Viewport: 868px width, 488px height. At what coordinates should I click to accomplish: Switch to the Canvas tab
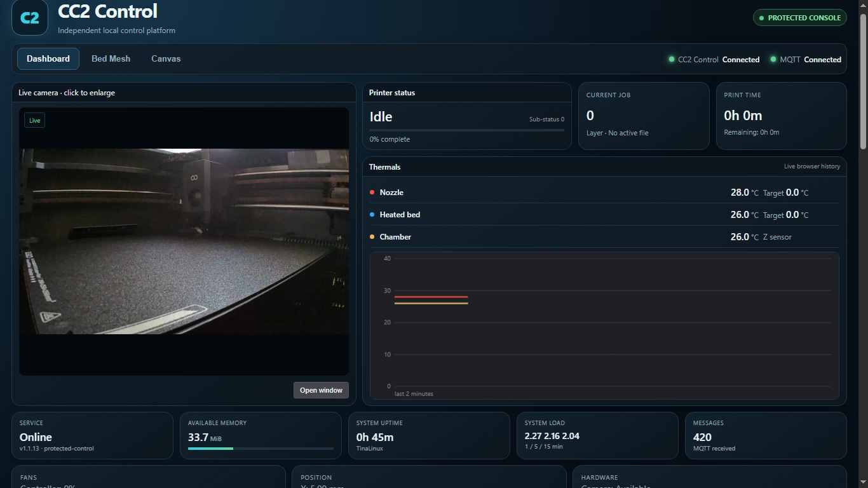point(166,58)
